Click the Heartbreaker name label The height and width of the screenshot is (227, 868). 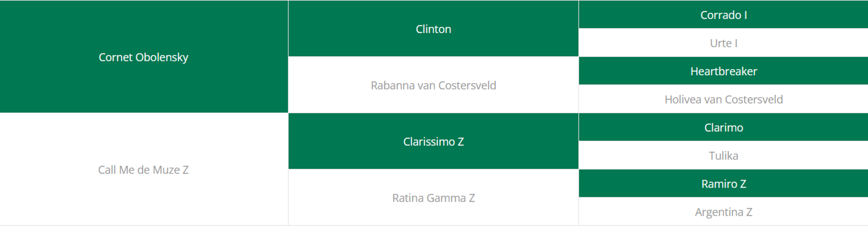click(724, 71)
